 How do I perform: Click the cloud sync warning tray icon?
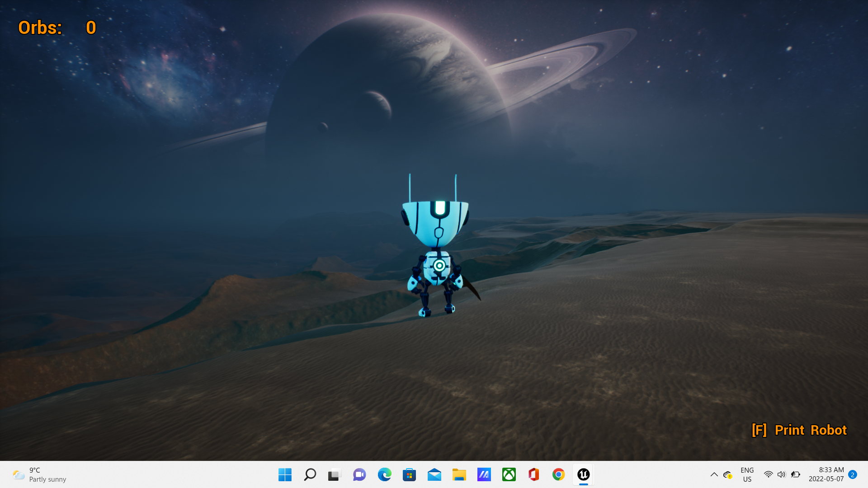click(727, 475)
